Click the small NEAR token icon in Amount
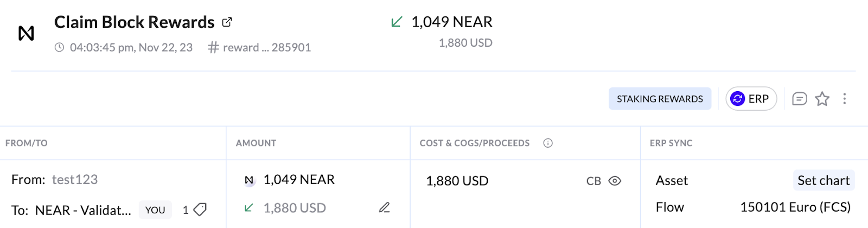The width and height of the screenshot is (868, 228). [249, 180]
